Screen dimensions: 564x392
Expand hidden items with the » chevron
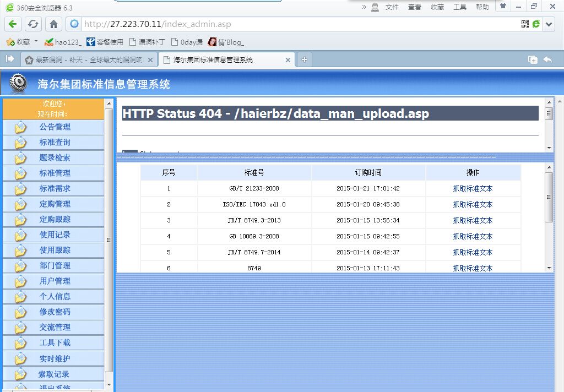point(364,7)
